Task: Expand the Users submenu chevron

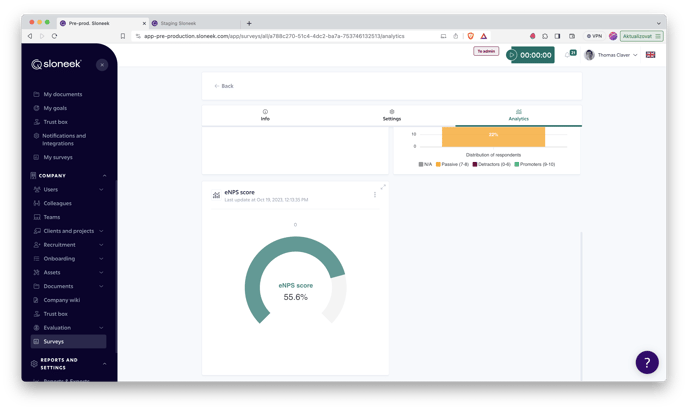Action: coord(101,190)
